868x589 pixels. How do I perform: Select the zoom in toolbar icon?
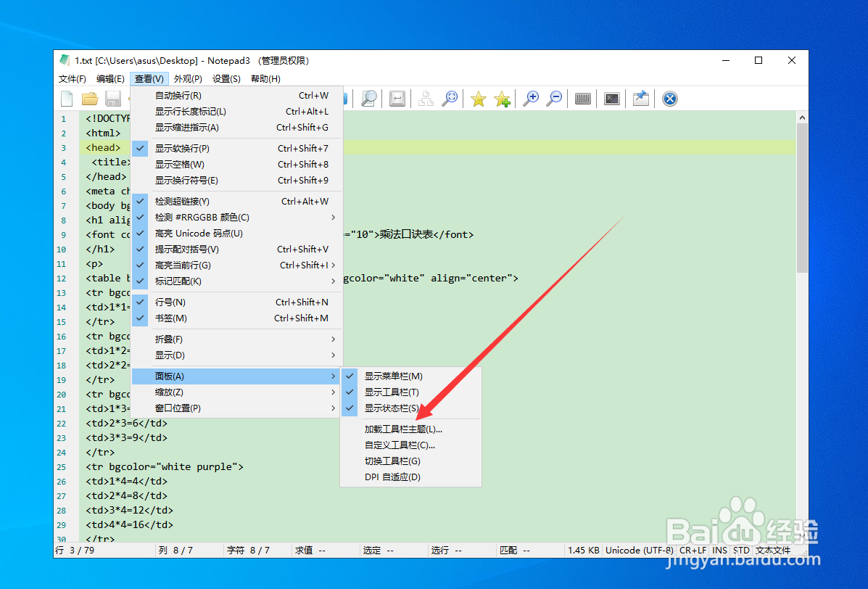(x=532, y=98)
